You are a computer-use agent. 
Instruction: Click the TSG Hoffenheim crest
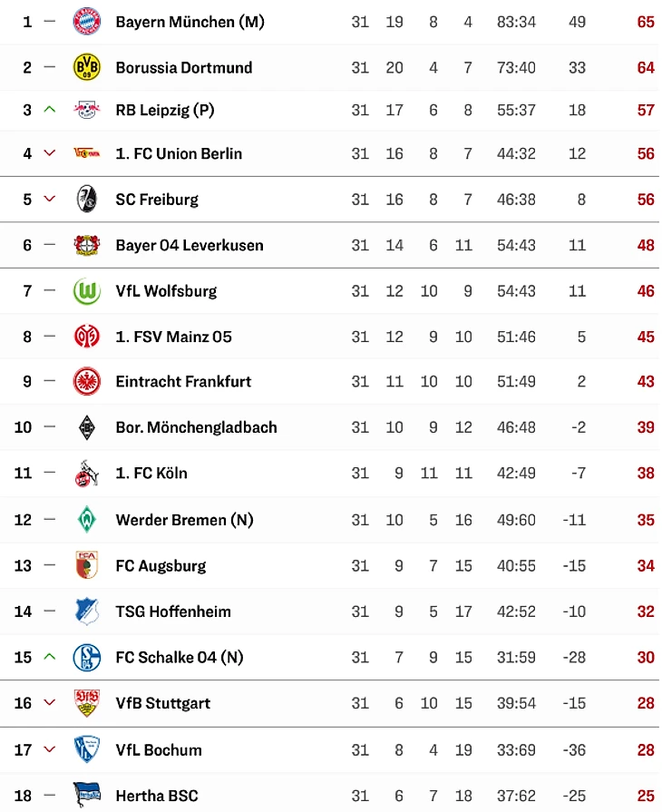tap(87, 611)
